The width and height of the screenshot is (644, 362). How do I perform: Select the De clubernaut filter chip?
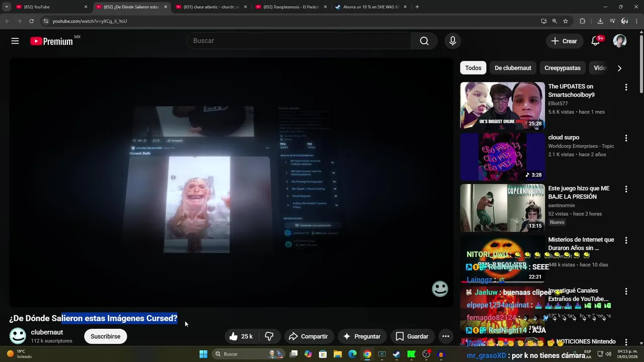pos(513,68)
